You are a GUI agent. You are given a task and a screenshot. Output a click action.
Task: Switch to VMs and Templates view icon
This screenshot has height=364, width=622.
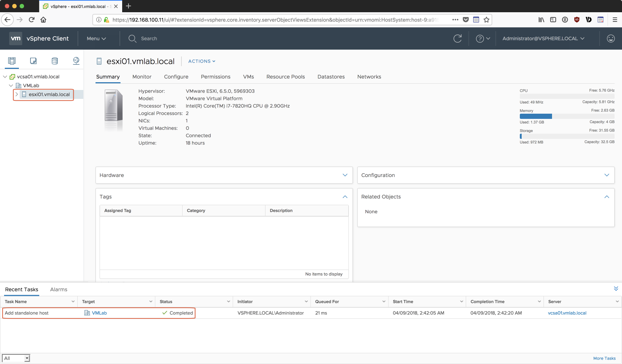(33, 61)
